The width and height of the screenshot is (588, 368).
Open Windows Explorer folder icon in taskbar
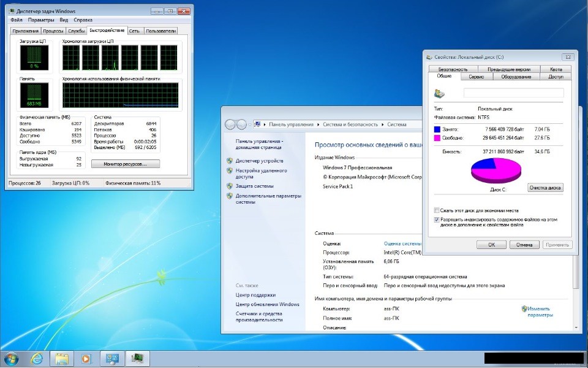point(61,359)
